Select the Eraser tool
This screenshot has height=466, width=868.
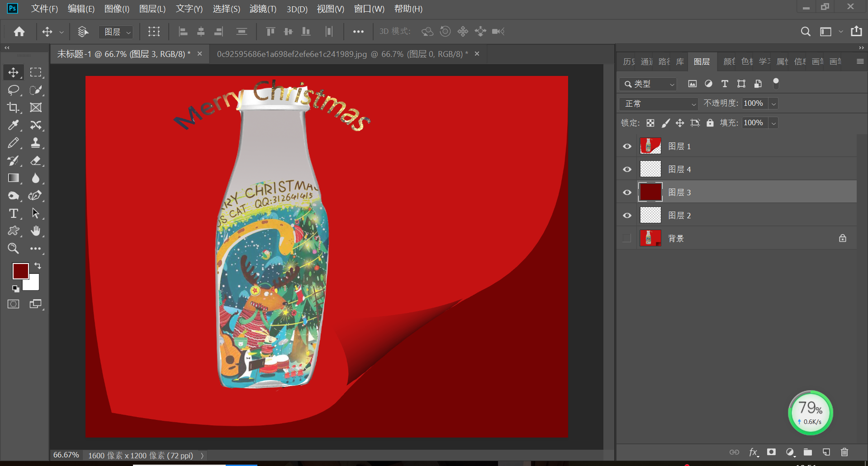pyautogui.click(x=36, y=160)
